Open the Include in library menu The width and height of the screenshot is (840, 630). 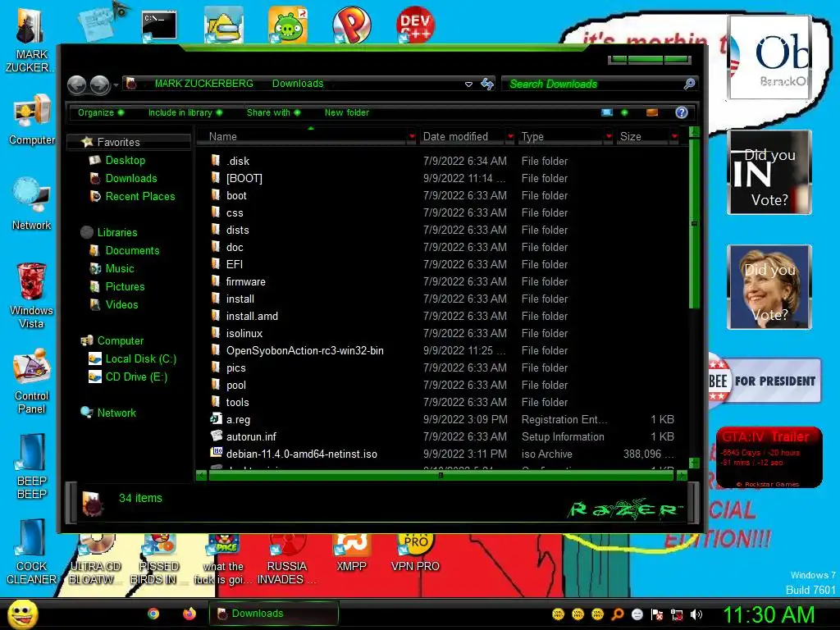(185, 112)
